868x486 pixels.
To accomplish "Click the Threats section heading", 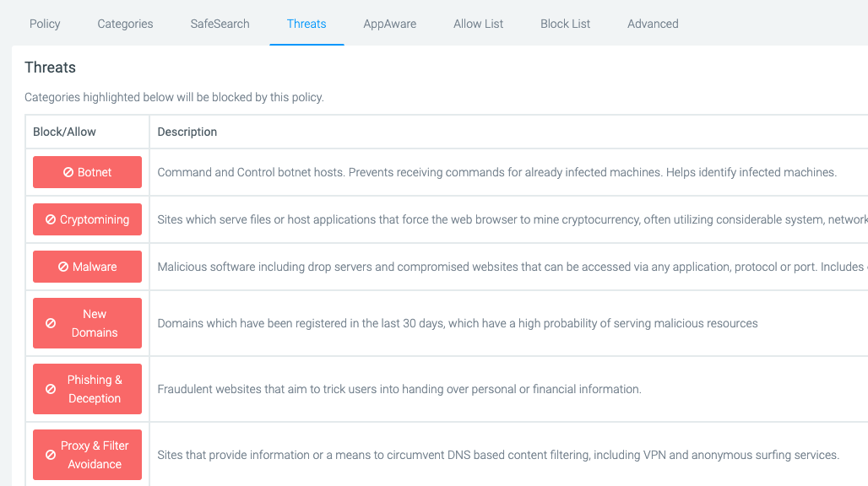I will pyautogui.click(x=51, y=67).
